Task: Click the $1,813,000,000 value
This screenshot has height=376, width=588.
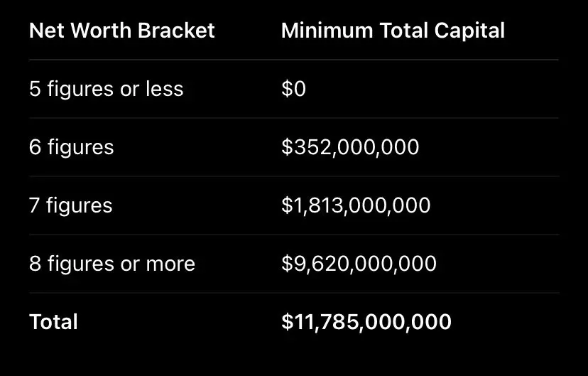Action: point(356,205)
